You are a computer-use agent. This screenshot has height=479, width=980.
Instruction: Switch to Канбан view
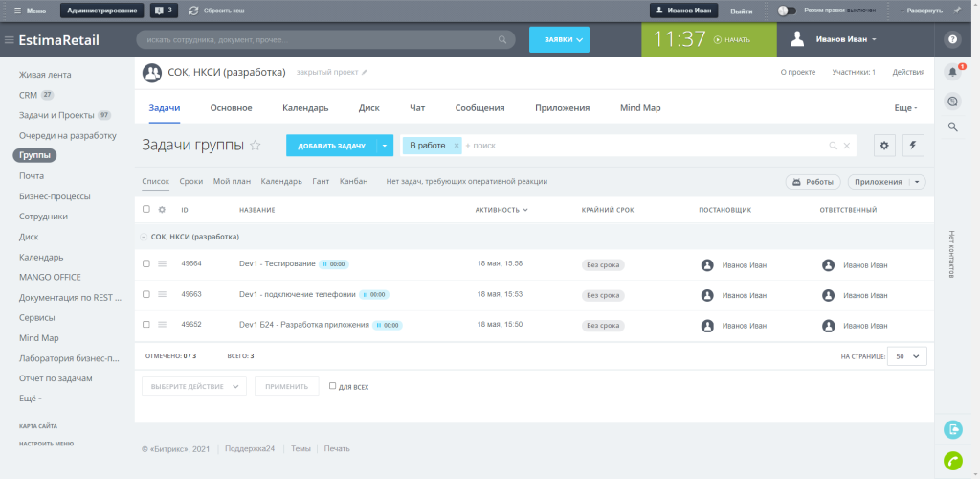pyautogui.click(x=353, y=181)
